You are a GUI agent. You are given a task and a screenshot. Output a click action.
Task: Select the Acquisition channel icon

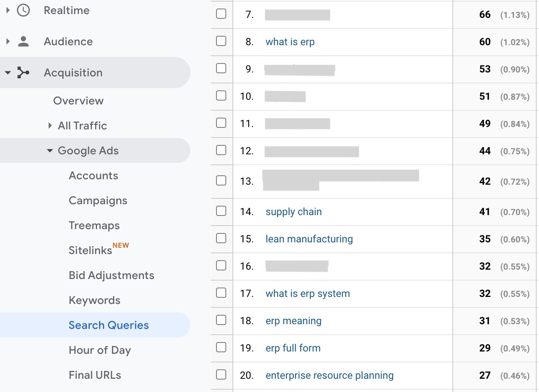coord(24,72)
